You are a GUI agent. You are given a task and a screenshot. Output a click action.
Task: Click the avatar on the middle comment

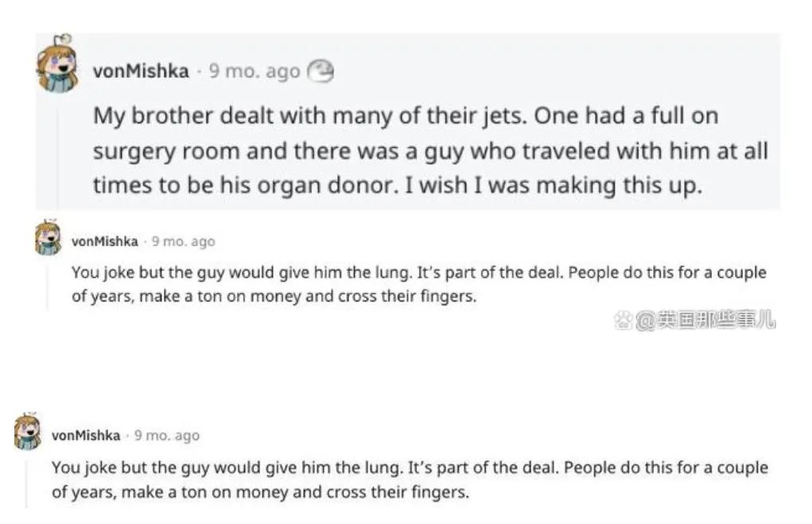click(49, 238)
